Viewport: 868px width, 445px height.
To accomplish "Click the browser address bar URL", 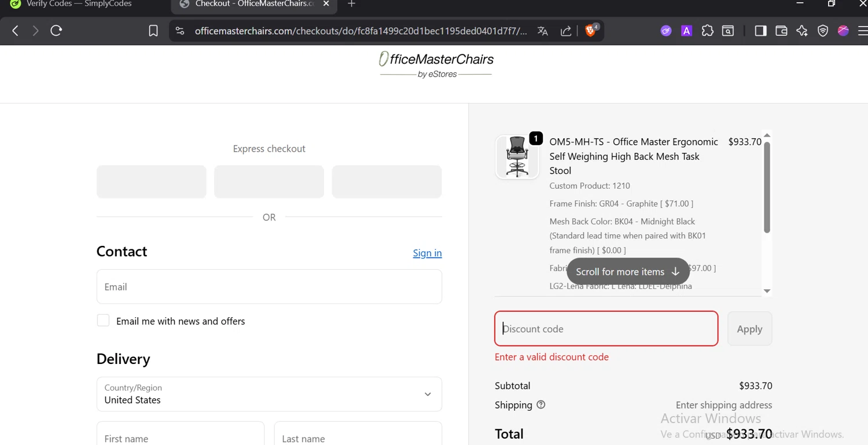I will [361, 31].
